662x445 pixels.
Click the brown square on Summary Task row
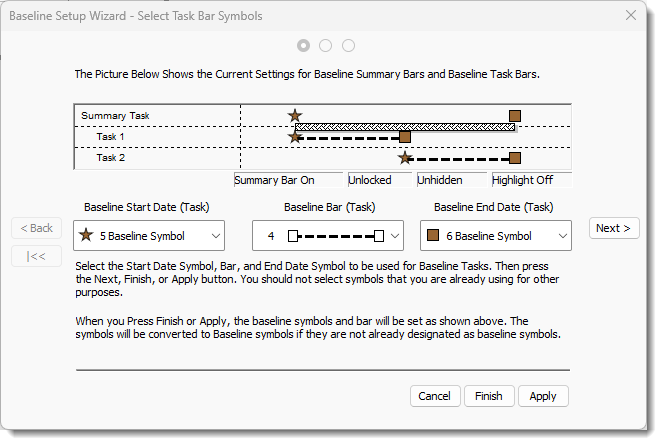(x=515, y=116)
